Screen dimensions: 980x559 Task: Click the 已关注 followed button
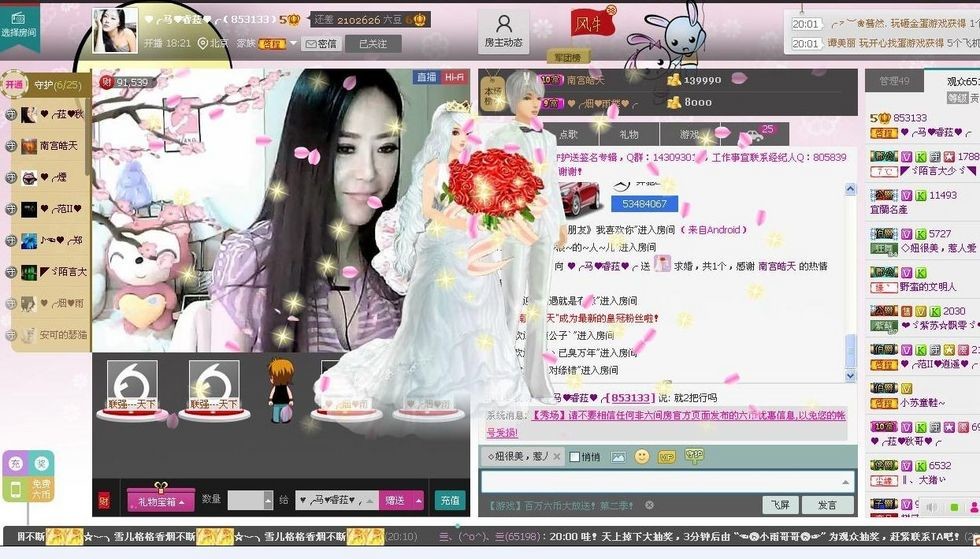[373, 44]
